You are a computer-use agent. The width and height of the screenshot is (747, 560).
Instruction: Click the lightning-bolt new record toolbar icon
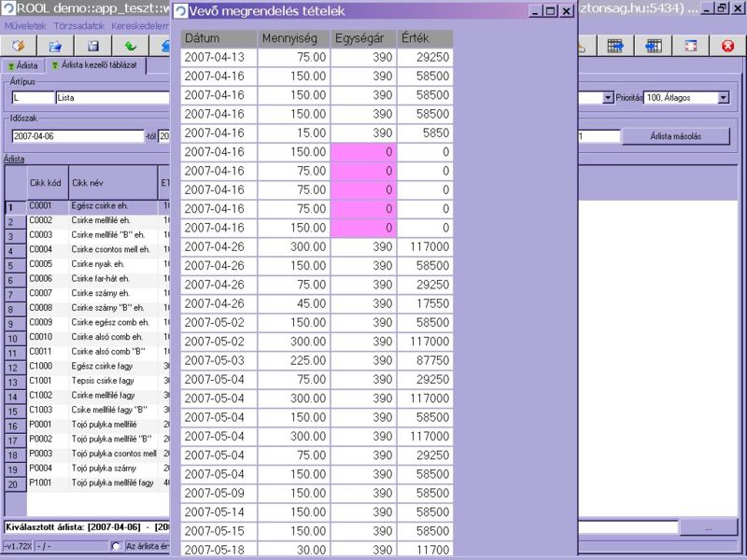pyautogui.click(x=18, y=45)
